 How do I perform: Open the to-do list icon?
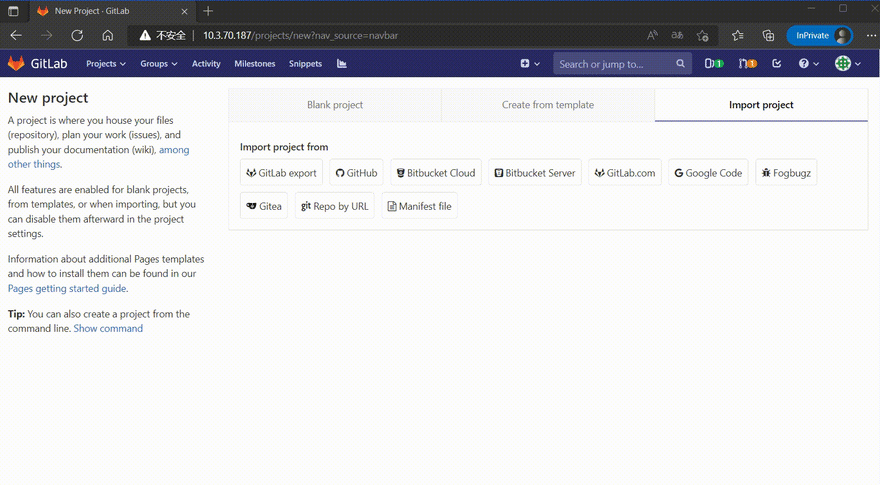(x=777, y=63)
